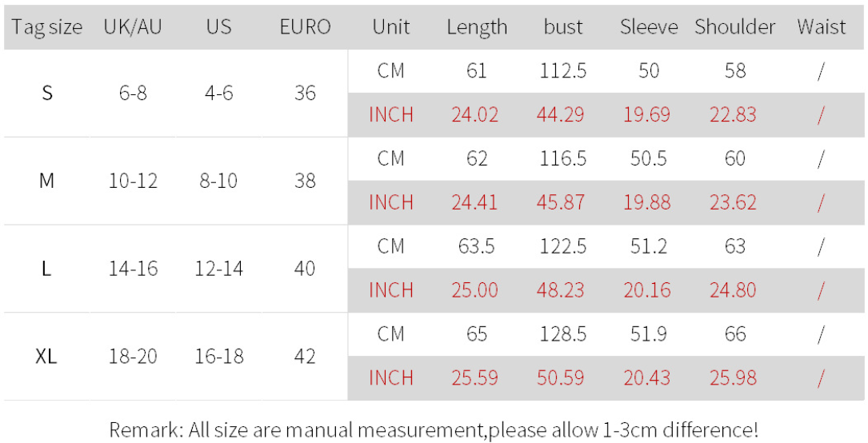868x443 pixels.
Task: Click the bust column header
Action: (x=563, y=27)
